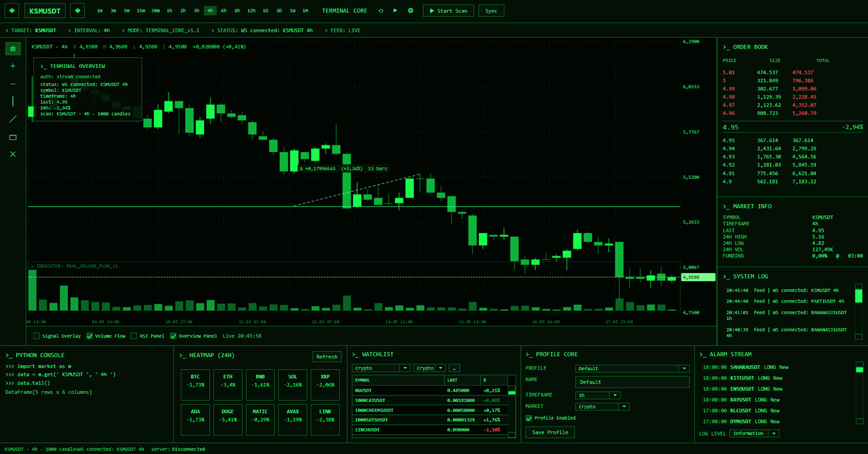Open the MARKET Crypto dropdown in Profile Core
Image resolution: width=868 pixels, height=454 pixels.
pyautogui.click(x=602, y=407)
